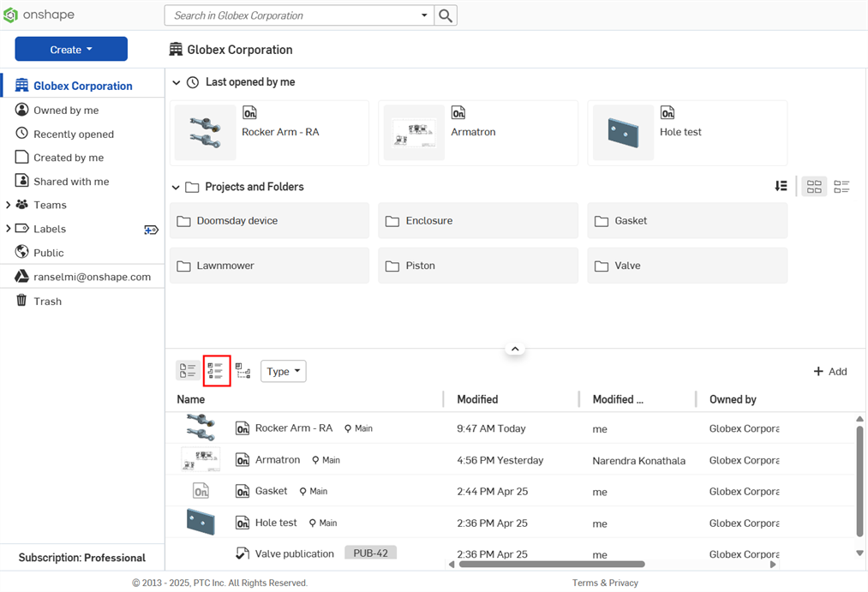The height and width of the screenshot is (592, 868).
Task: Open the Created by me filter
Action: pyautogui.click(x=68, y=158)
